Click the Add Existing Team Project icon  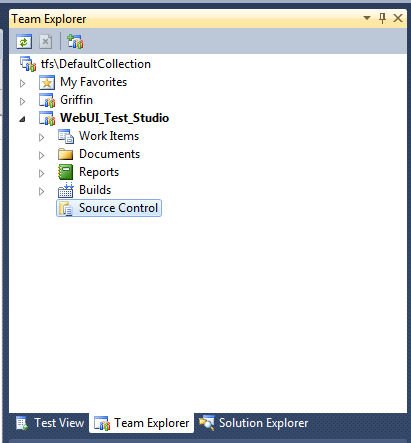click(x=75, y=42)
